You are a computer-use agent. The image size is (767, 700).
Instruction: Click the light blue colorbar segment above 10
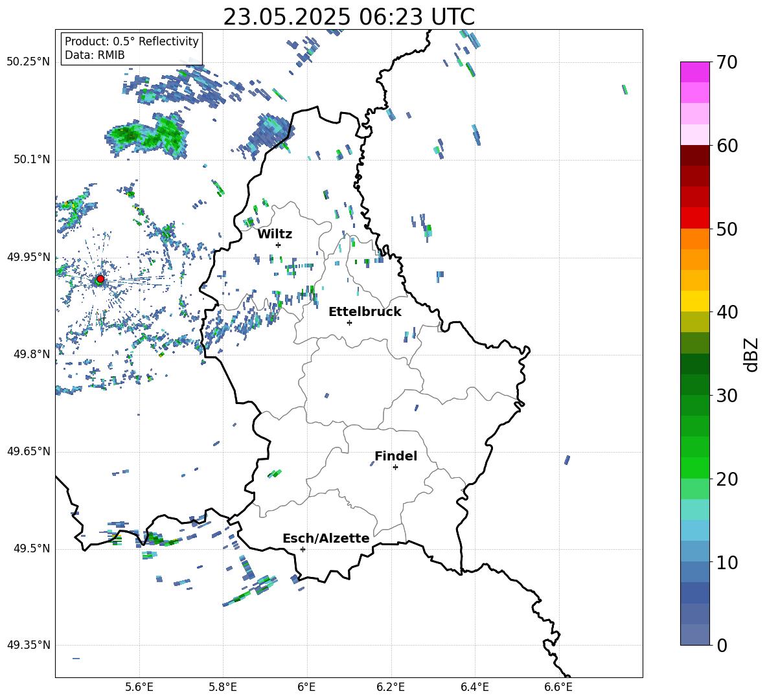694,530
